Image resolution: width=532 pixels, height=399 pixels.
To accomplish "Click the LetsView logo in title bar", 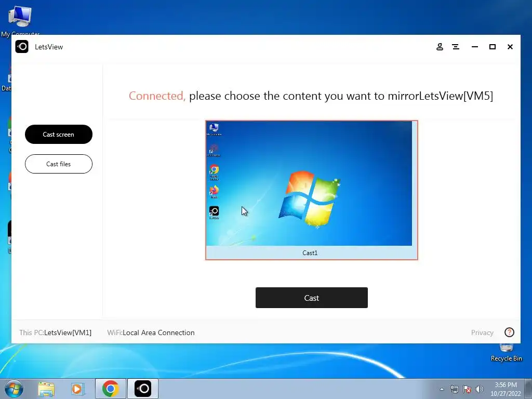I will (x=22, y=46).
